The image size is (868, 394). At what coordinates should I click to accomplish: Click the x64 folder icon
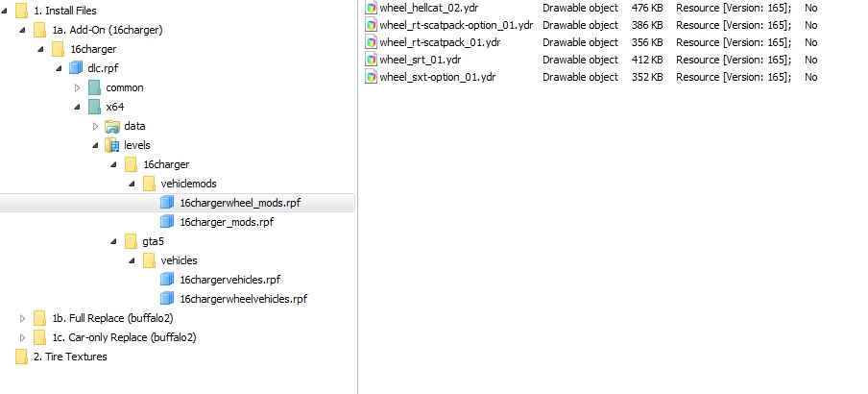tap(94, 107)
